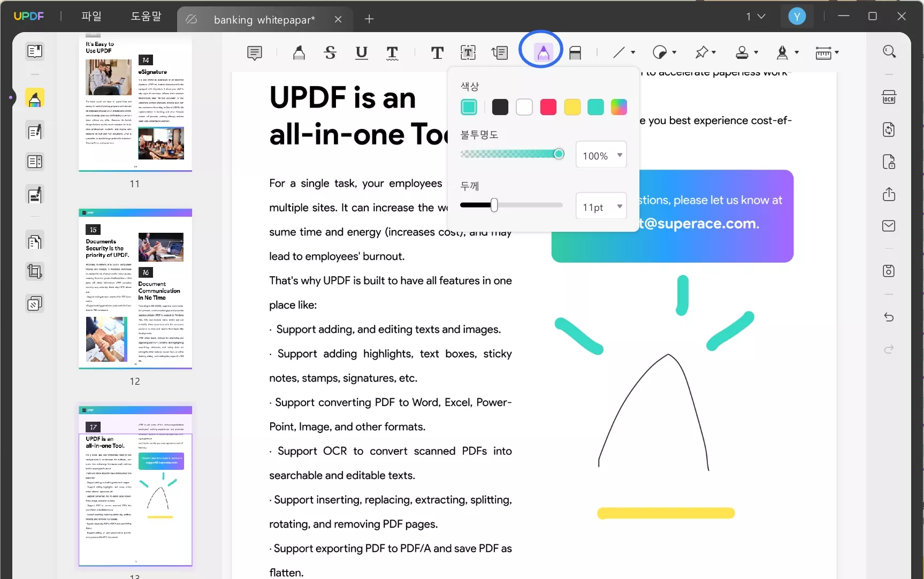Screen dimensions: 924x579
Task: Pick the white color swatch
Action: pyautogui.click(x=524, y=107)
